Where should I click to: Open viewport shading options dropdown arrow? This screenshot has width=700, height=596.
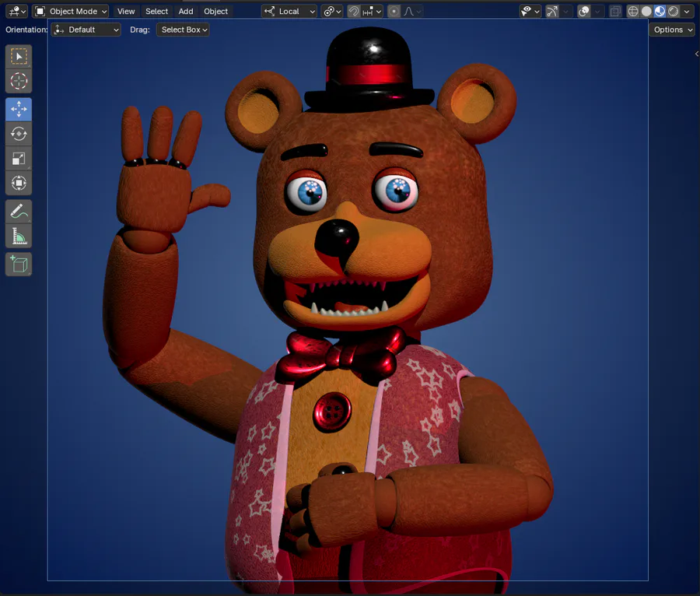(x=687, y=11)
